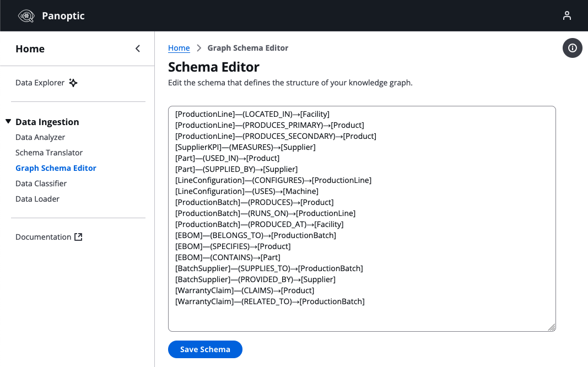The image size is (588, 367).
Task: Select Graph Schema Editor in the sidebar
Action: (x=56, y=168)
